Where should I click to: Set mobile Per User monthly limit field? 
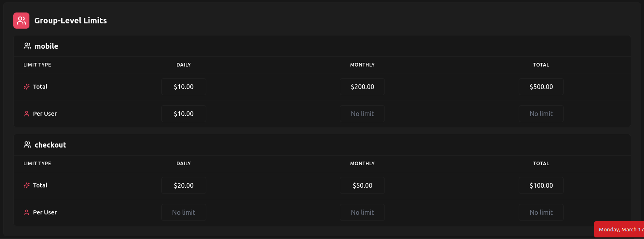click(362, 114)
